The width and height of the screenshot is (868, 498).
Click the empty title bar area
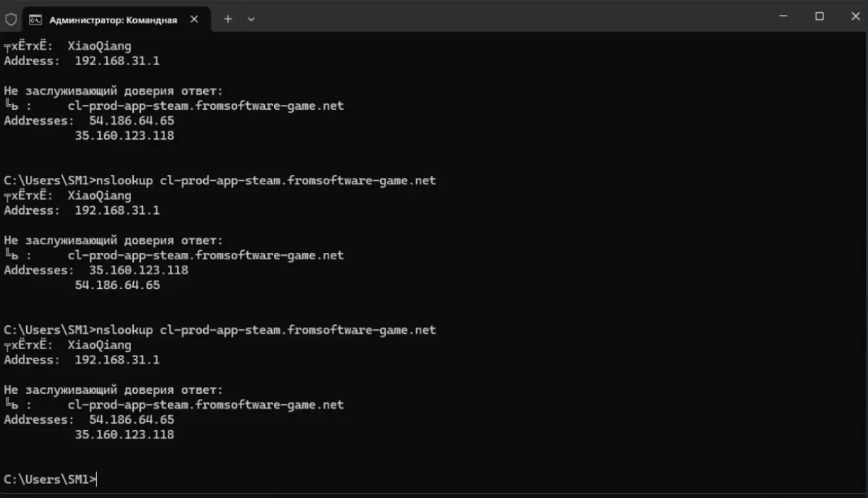coord(496,16)
